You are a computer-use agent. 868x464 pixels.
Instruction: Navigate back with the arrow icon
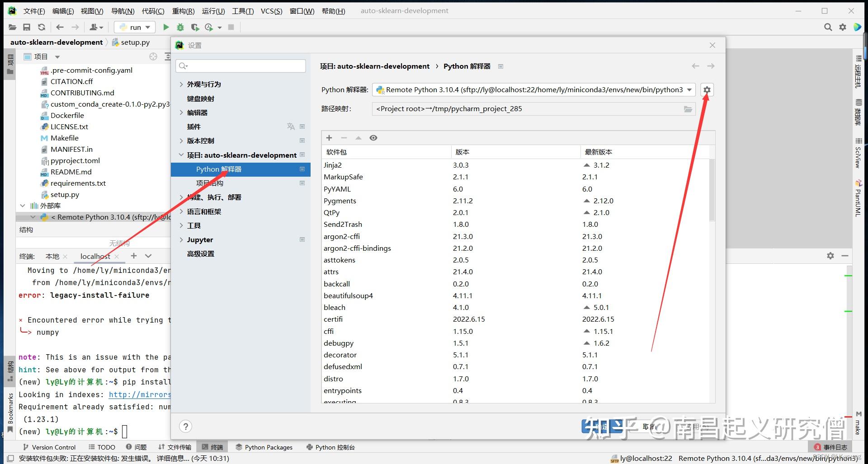[x=60, y=27]
